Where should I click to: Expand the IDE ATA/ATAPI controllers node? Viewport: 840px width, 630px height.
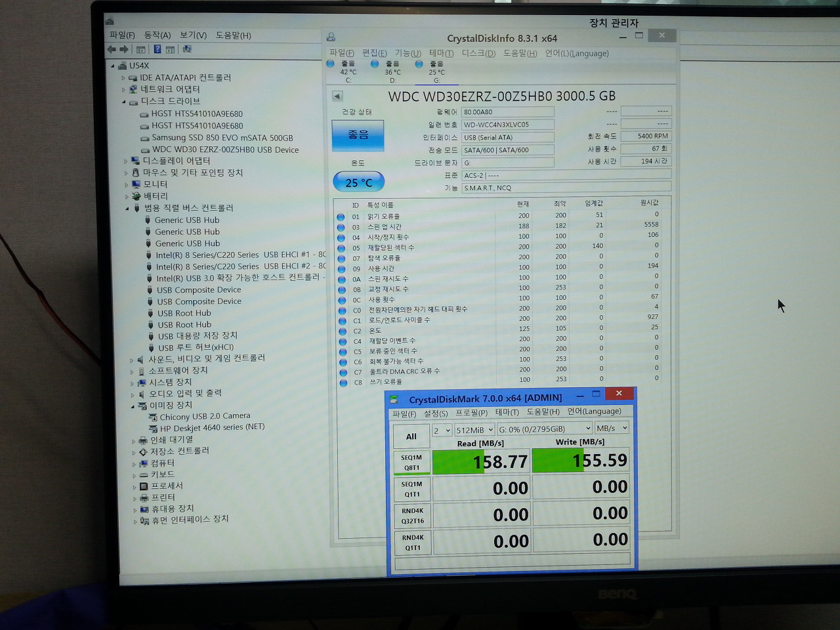[x=123, y=78]
